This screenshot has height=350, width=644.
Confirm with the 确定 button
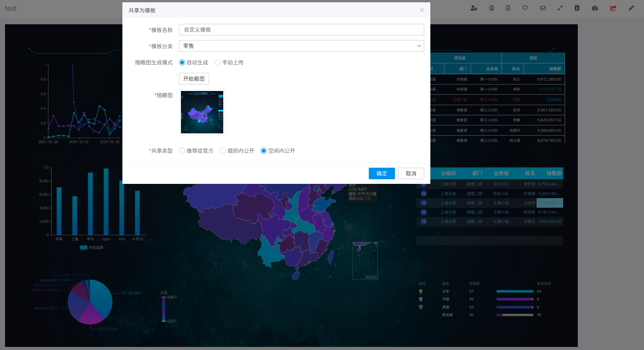pos(382,173)
